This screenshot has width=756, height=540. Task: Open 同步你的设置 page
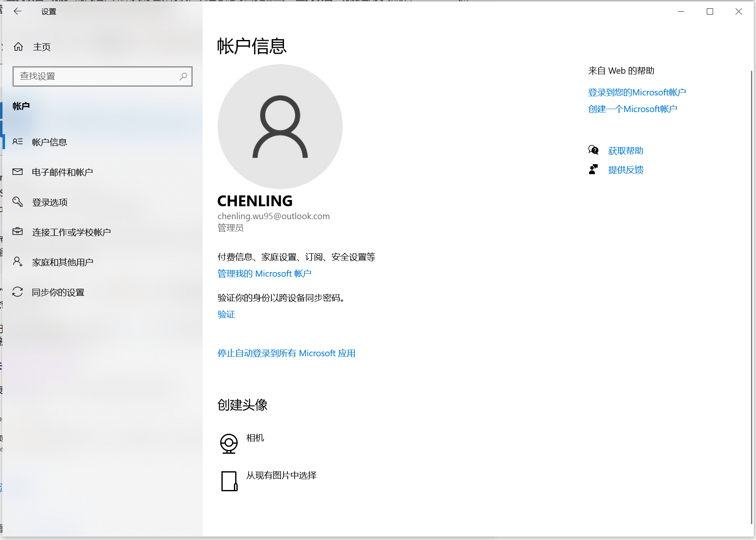pyautogui.click(x=102, y=292)
